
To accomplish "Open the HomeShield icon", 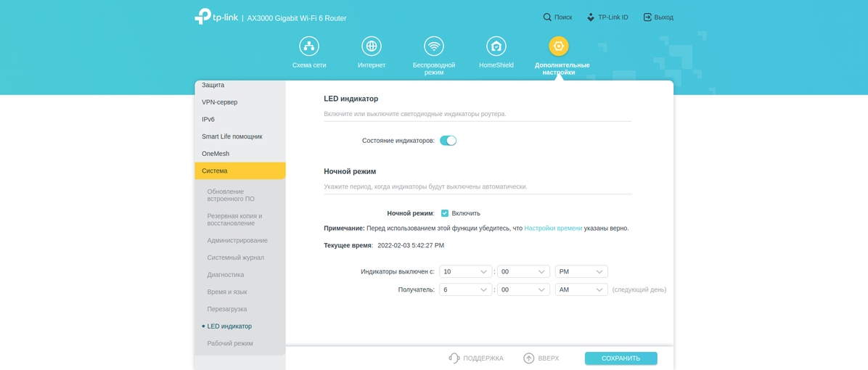I will pyautogui.click(x=496, y=46).
